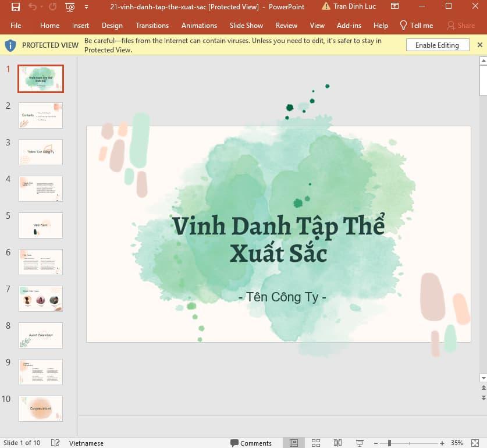Switch to the Animations ribbon tab
This screenshot has height=448, width=487.
[x=199, y=26]
